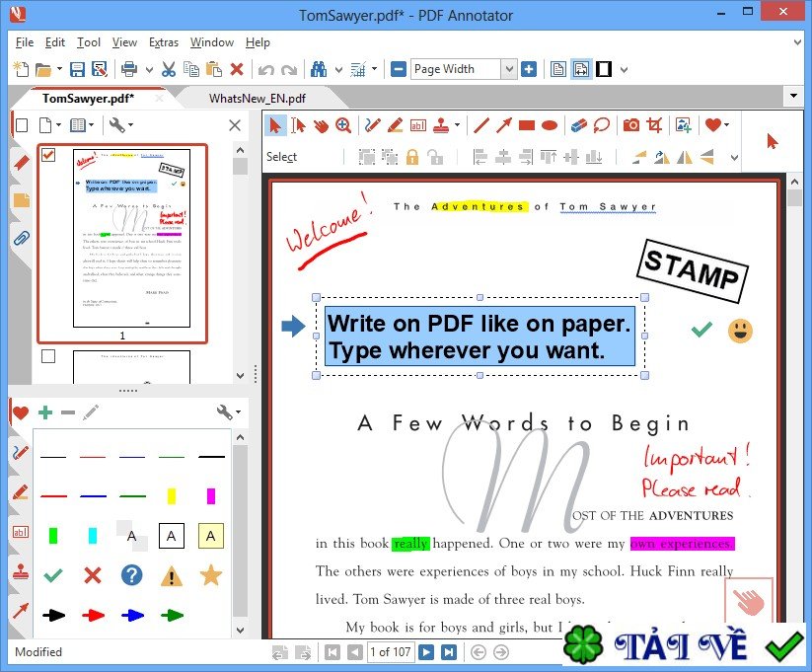812x672 pixels.
Task: Expand the Print options dropdown arrow
Action: [150, 69]
